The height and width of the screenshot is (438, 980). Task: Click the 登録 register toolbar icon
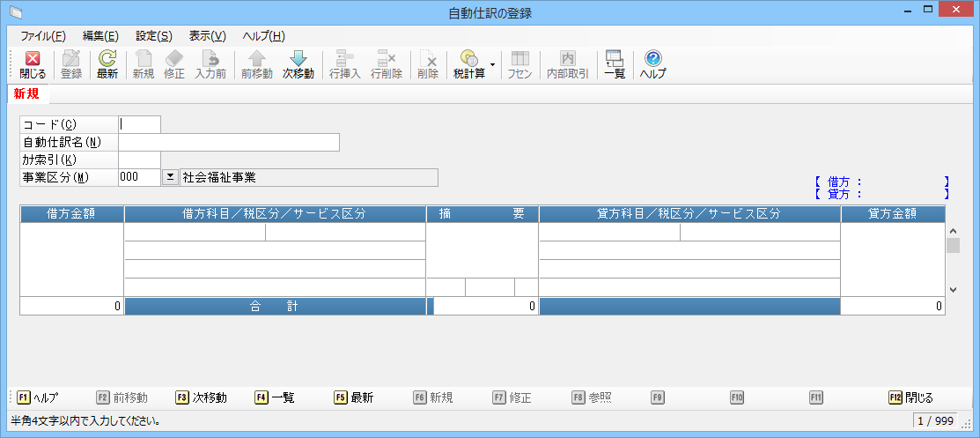[x=71, y=65]
